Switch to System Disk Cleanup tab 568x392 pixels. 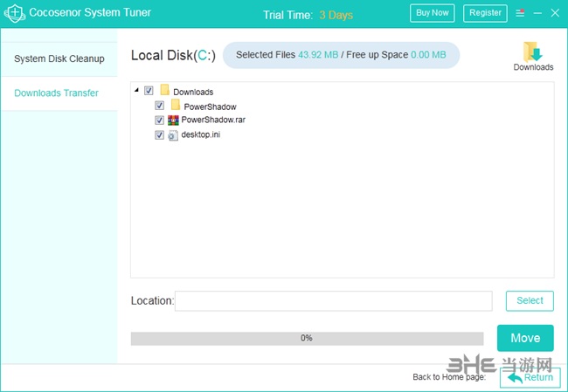pyautogui.click(x=59, y=59)
